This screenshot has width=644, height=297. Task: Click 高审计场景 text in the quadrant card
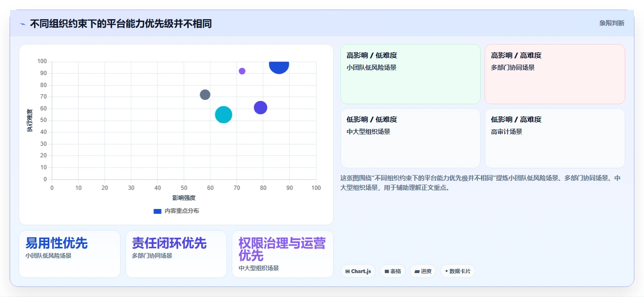[507, 132]
